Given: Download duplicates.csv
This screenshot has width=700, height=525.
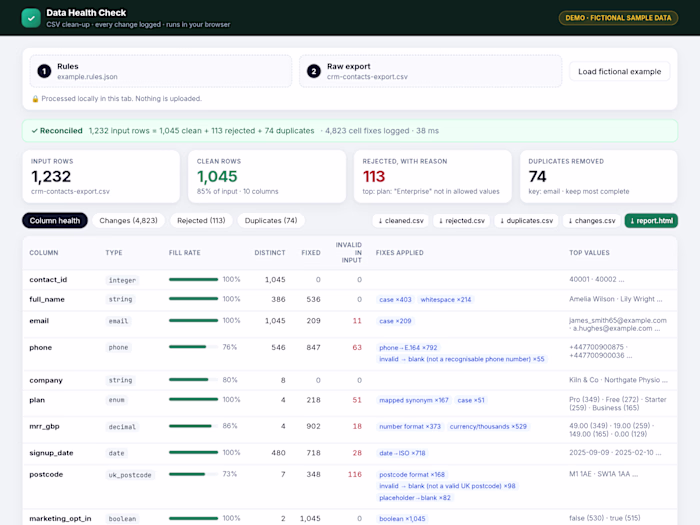Looking at the screenshot, I should point(526,221).
